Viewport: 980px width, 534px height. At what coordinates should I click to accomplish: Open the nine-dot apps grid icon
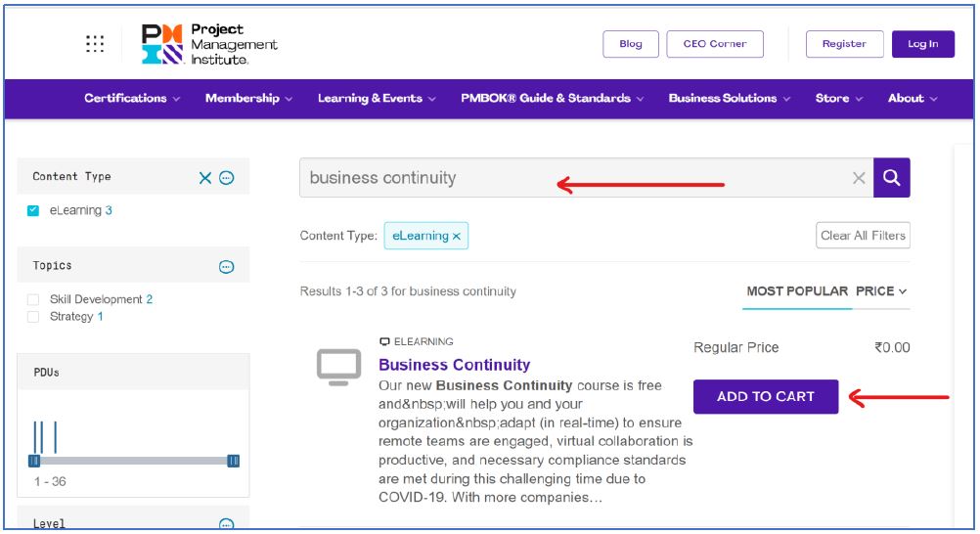(95, 44)
